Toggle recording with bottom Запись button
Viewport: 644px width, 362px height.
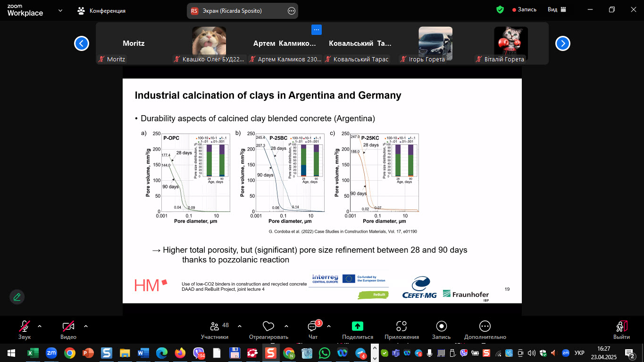pyautogui.click(x=442, y=330)
